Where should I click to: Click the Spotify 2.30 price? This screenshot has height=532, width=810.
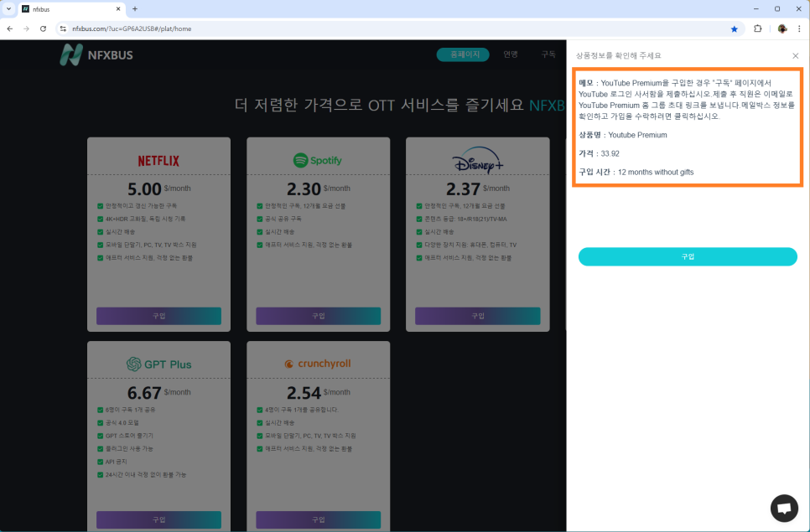pyautogui.click(x=304, y=189)
